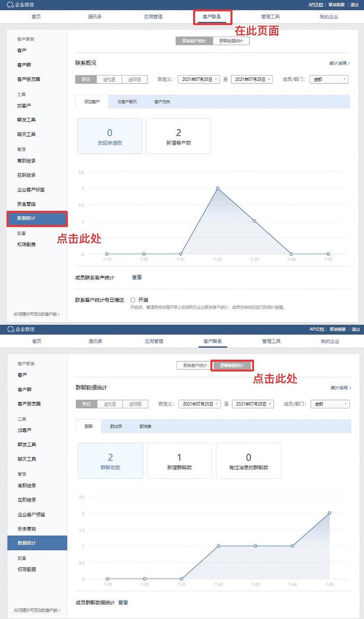Open the start date dropdown under 联系概况
364x619 pixels.
pyautogui.click(x=198, y=79)
